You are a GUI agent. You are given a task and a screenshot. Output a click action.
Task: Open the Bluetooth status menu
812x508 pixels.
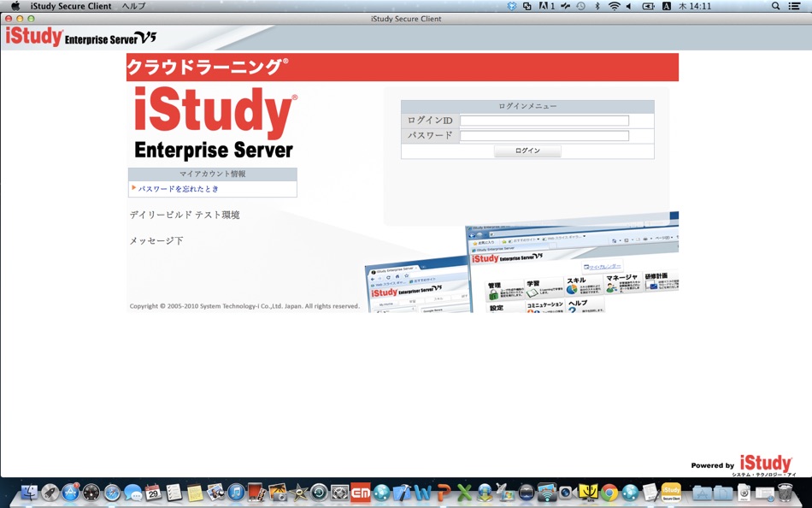click(597, 6)
